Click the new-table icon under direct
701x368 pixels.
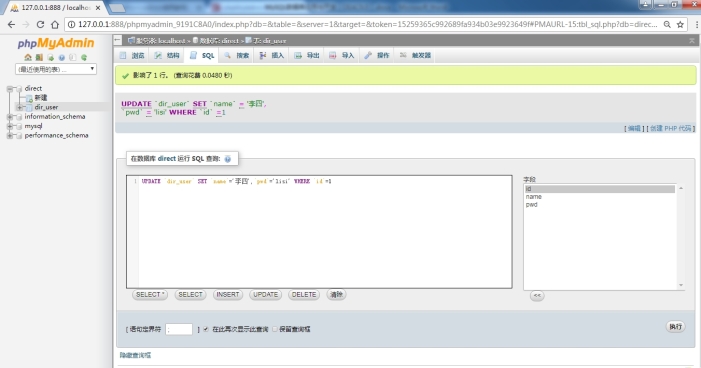(30, 98)
